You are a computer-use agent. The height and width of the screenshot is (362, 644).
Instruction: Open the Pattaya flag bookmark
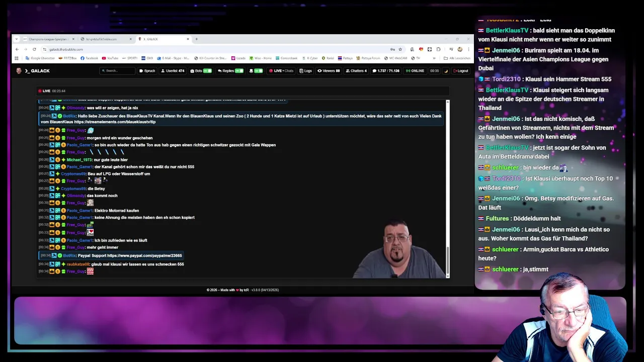coord(345,58)
